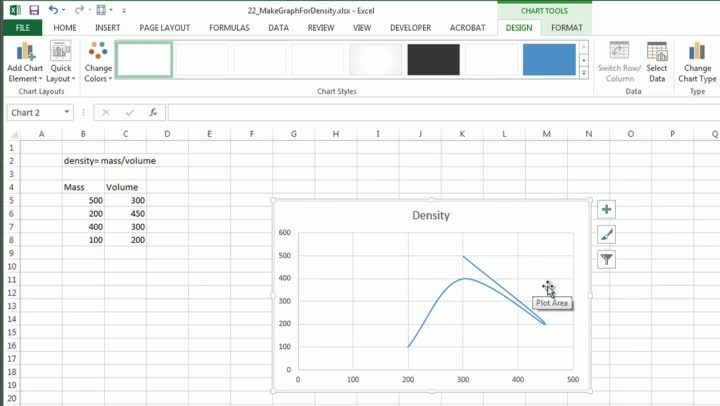Select cell B7 containing 400
This screenshot has width=720, height=406.
(83, 227)
